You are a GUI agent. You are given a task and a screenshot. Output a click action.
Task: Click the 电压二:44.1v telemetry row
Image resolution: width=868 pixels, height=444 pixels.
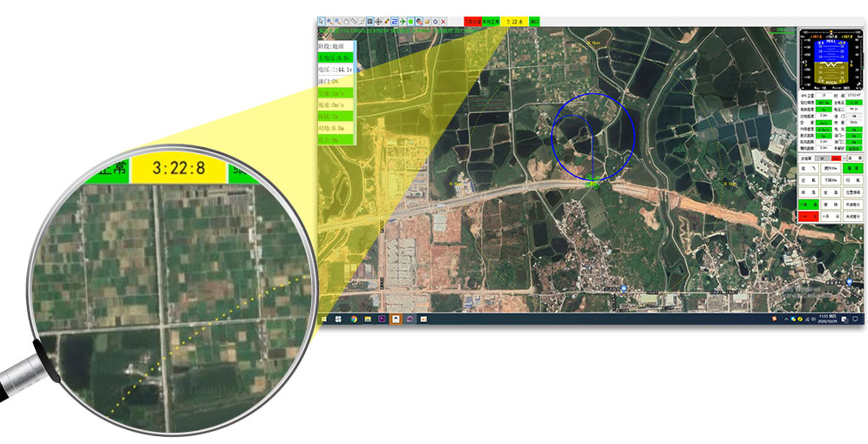click(336, 69)
